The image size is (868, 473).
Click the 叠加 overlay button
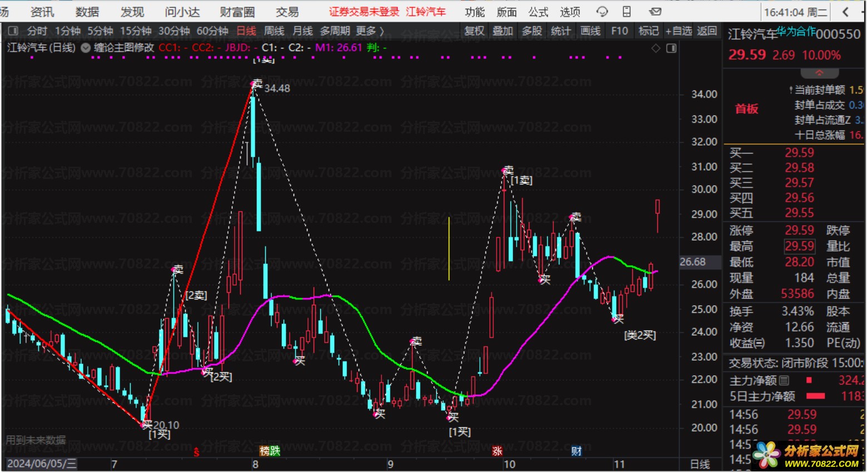(503, 31)
